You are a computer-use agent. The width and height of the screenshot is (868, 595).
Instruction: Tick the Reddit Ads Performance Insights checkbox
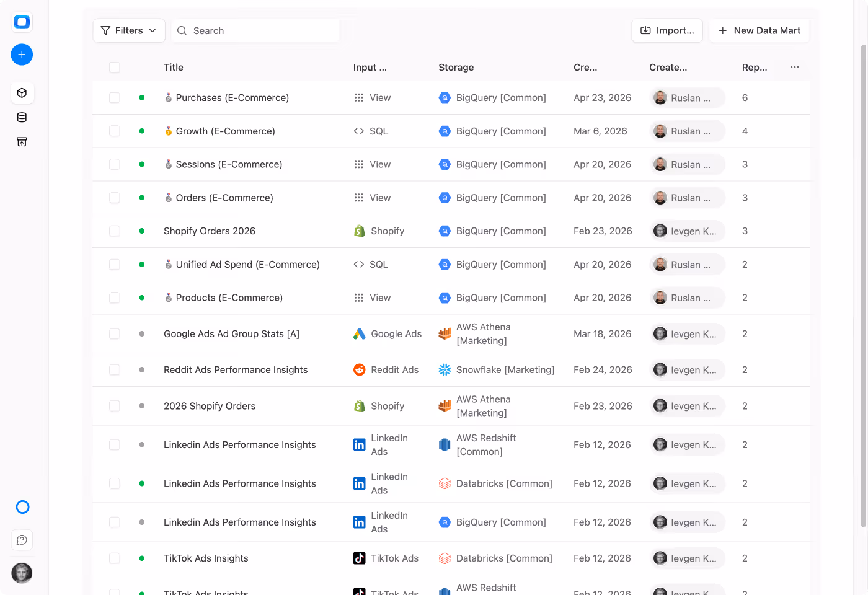[115, 370]
